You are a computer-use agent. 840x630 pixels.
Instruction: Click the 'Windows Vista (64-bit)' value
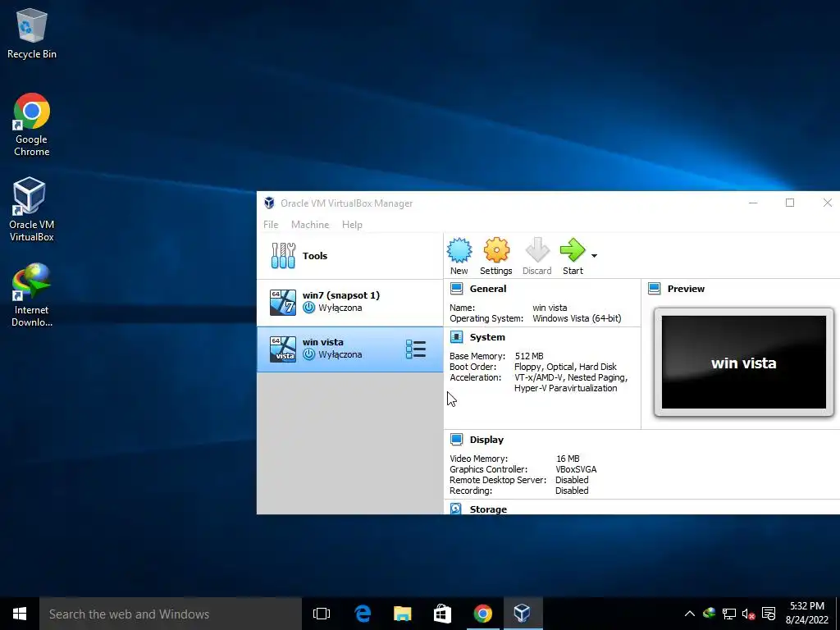(577, 318)
